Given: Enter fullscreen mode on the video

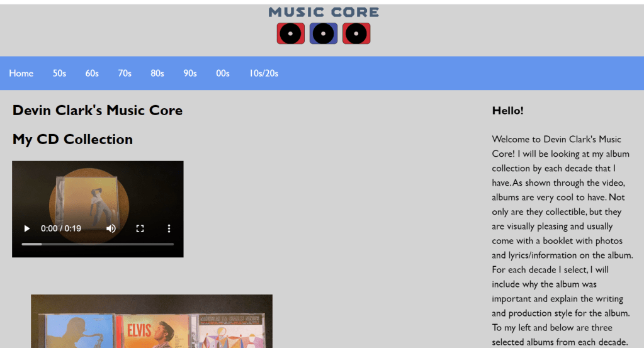Looking at the screenshot, I should click(140, 228).
